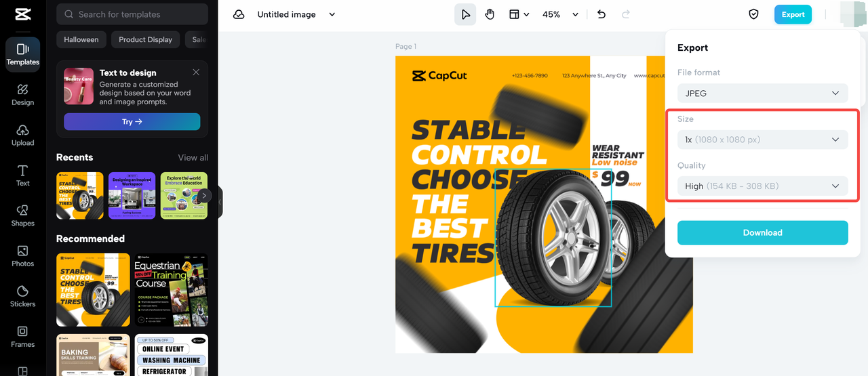Open the layout grid options dropdown
The width and height of the screenshot is (868, 376).
pyautogui.click(x=519, y=14)
